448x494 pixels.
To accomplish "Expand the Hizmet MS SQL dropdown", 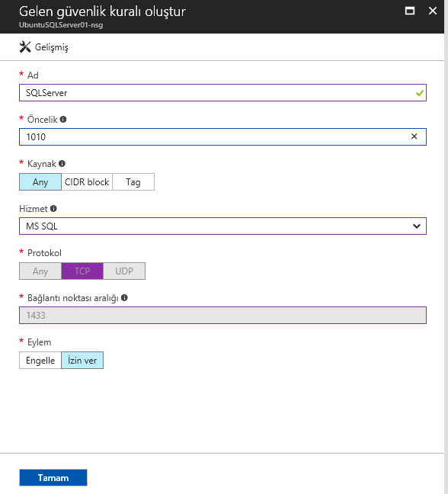I will (x=222, y=226).
